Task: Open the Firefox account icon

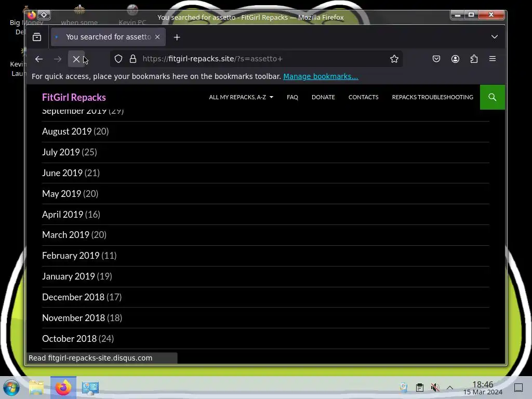Action: [x=455, y=59]
